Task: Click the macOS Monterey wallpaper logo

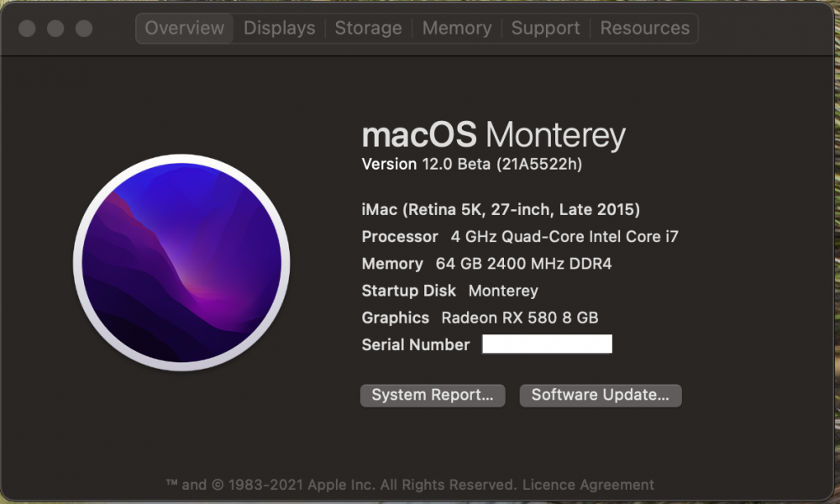Action: [x=181, y=262]
